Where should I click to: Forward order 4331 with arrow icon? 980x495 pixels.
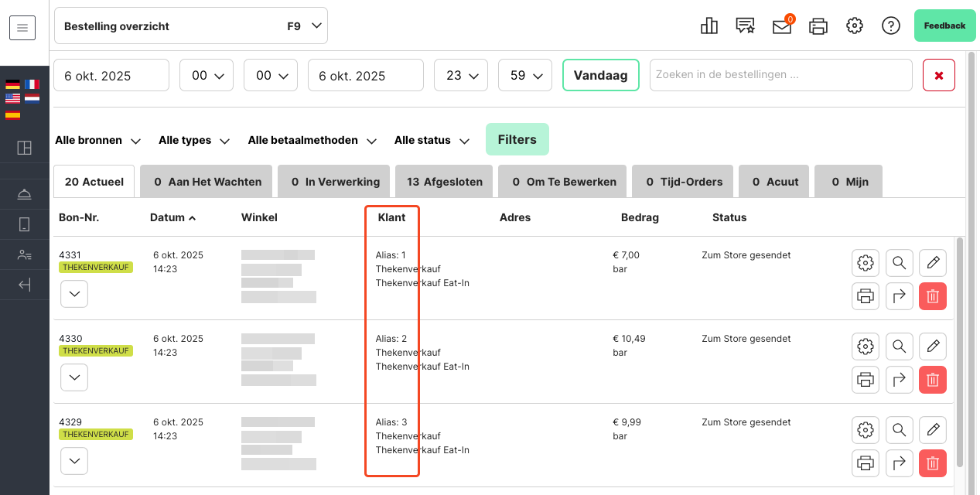(x=899, y=295)
